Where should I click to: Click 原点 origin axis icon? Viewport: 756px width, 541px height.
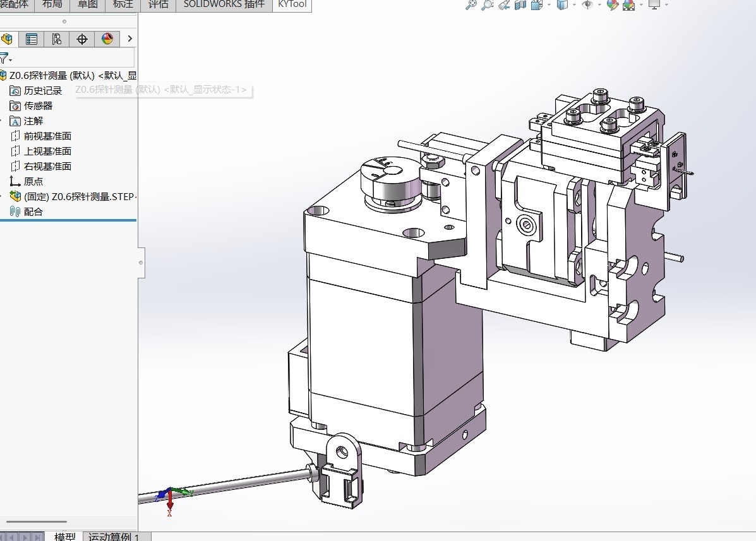(x=15, y=182)
